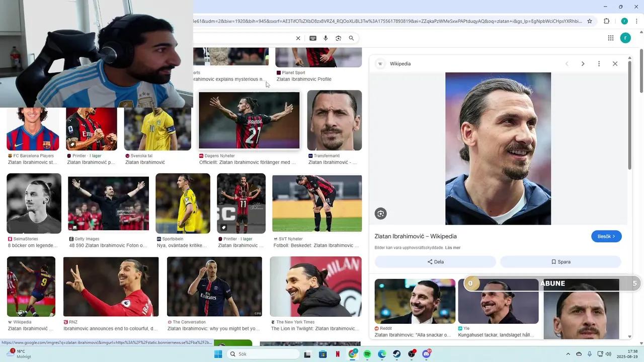The image size is (644, 362).
Task: Open SVT Nyheter bent-over player image
Action: (x=317, y=203)
